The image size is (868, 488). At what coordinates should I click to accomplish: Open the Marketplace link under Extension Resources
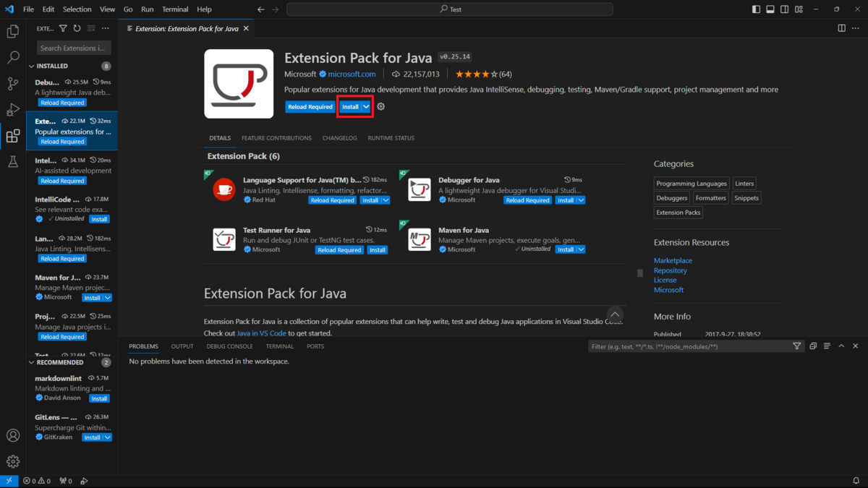pos(673,260)
